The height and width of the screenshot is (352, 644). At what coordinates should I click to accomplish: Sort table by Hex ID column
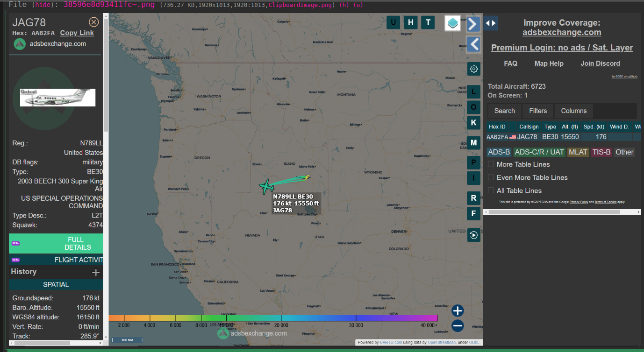click(x=497, y=127)
